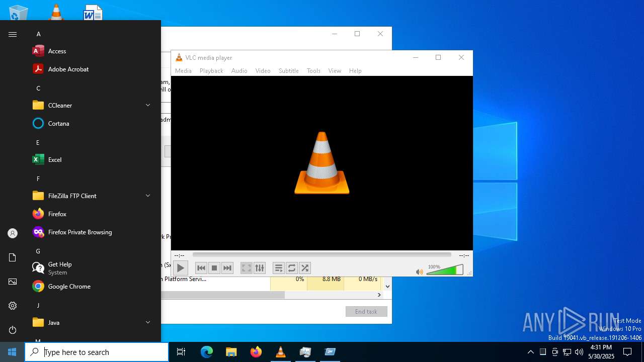
Task: Click End task in Task Manager window
Action: pos(366,312)
